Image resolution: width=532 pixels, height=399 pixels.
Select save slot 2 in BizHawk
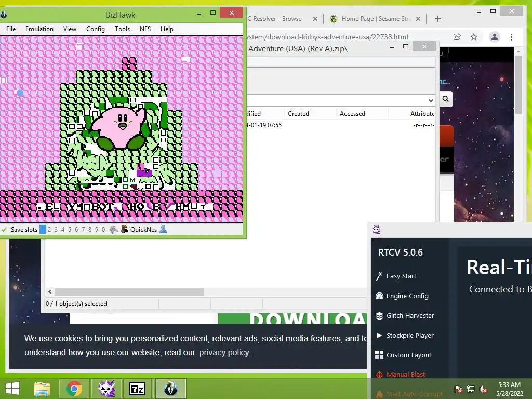click(x=49, y=229)
